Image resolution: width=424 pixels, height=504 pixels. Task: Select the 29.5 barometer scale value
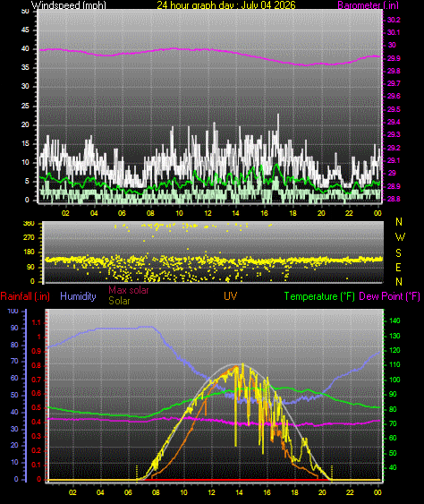pyautogui.click(x=394, y=109)
